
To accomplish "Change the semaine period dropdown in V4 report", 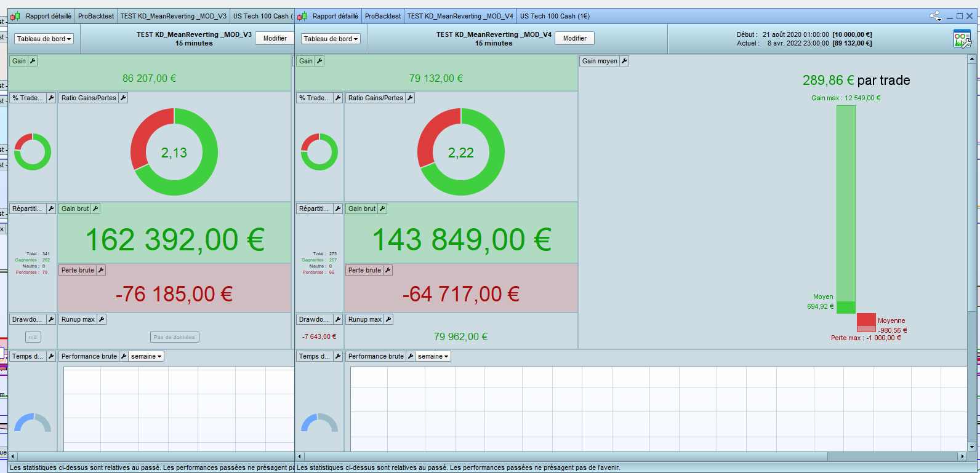I will point(433,356).
